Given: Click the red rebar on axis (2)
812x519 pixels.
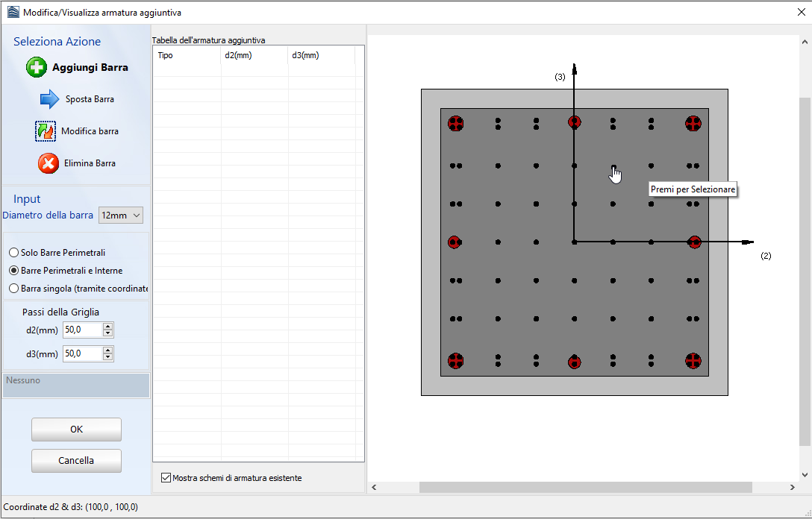Looking at the screenshot, I should click(694, 242).
